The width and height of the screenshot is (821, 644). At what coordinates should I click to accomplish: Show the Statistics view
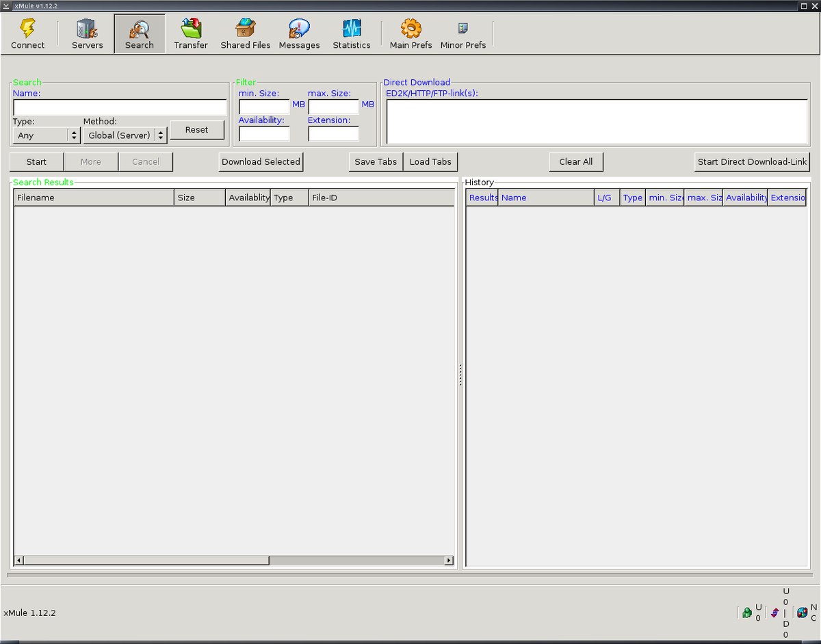(352, 33)
